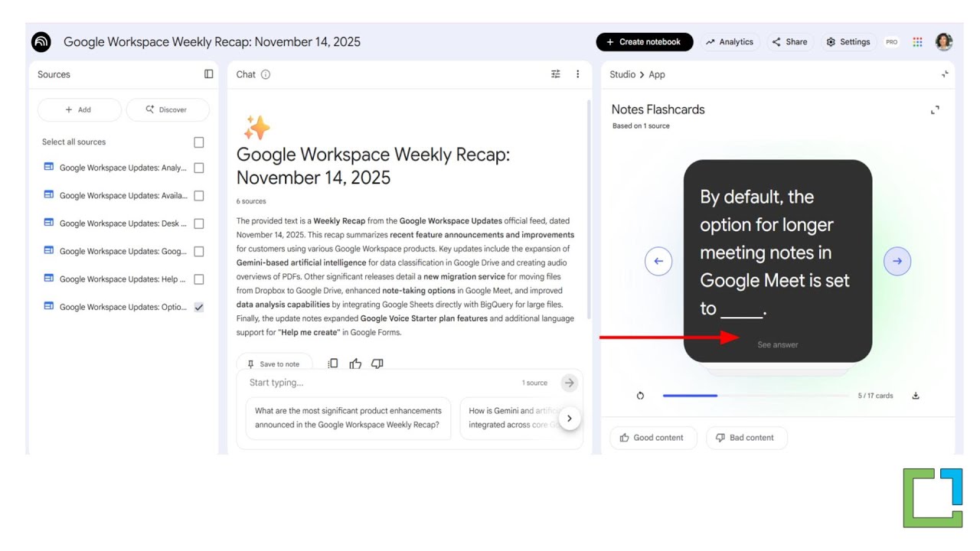Check Google Workspace Updates: Help source
This screenshot has width=980, height=551.
pyautogui.click(x=199, y=279)
